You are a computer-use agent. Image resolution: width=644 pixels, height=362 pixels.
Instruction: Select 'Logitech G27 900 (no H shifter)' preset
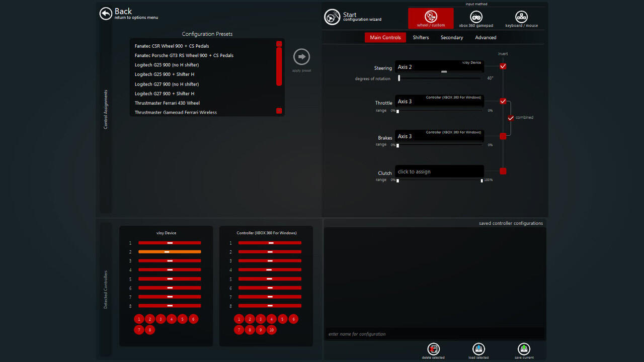(167, 84)
